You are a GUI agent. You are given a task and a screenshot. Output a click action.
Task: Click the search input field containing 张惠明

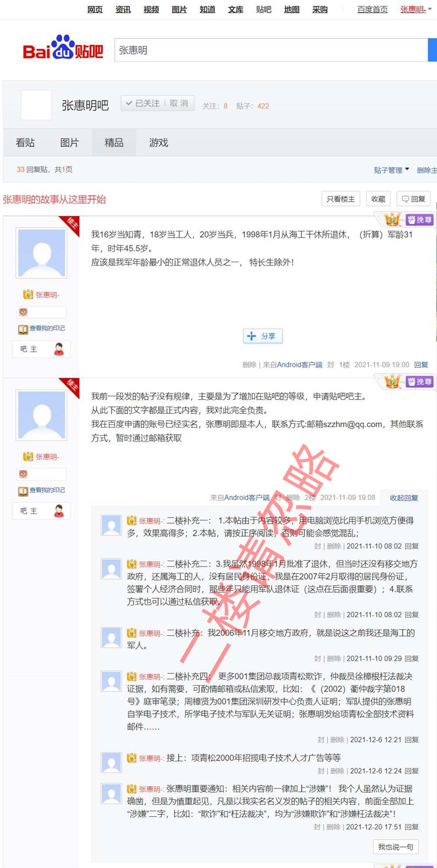click(271, 50)
